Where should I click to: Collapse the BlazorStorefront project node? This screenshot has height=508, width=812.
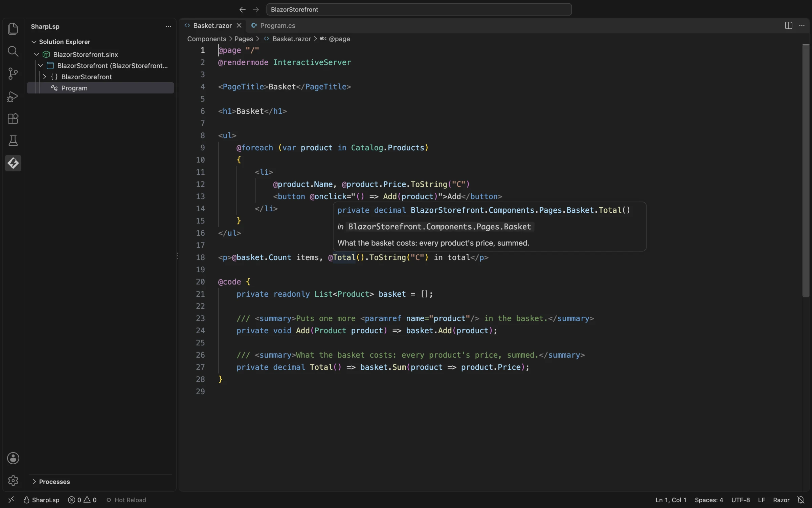coord(41,65)
